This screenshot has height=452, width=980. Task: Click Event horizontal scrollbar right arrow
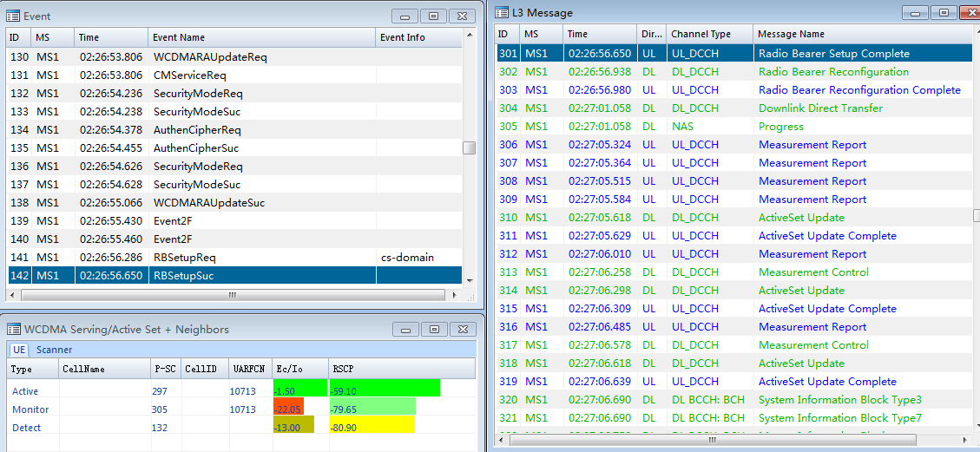[455, 294]
